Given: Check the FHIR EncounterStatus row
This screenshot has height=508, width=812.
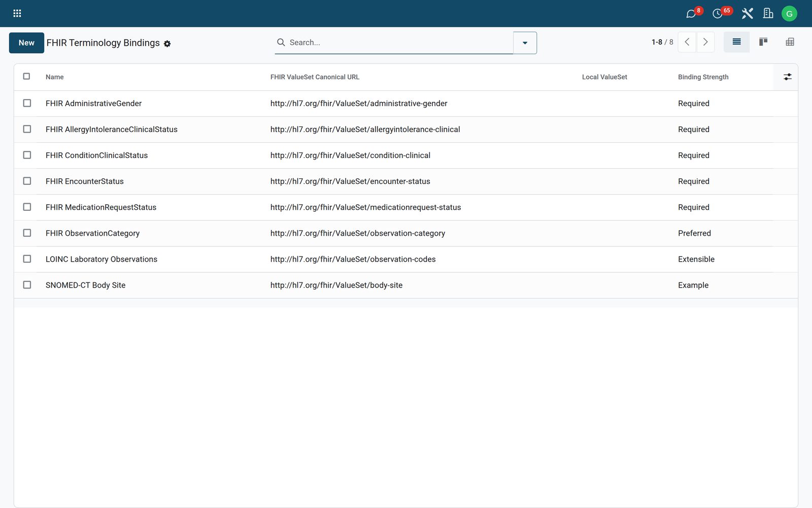Looking at the screenshot, I should click(x=27, y=181).
